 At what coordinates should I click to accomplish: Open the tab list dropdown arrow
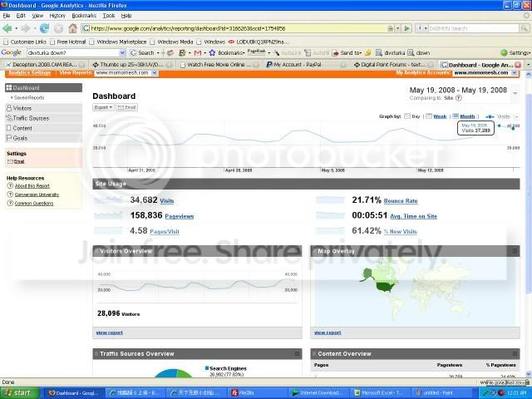pyautogui.click(x=529, y=65)
